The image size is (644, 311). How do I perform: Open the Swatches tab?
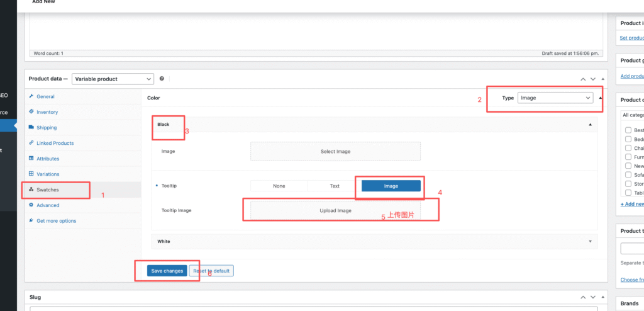[47, 189]
